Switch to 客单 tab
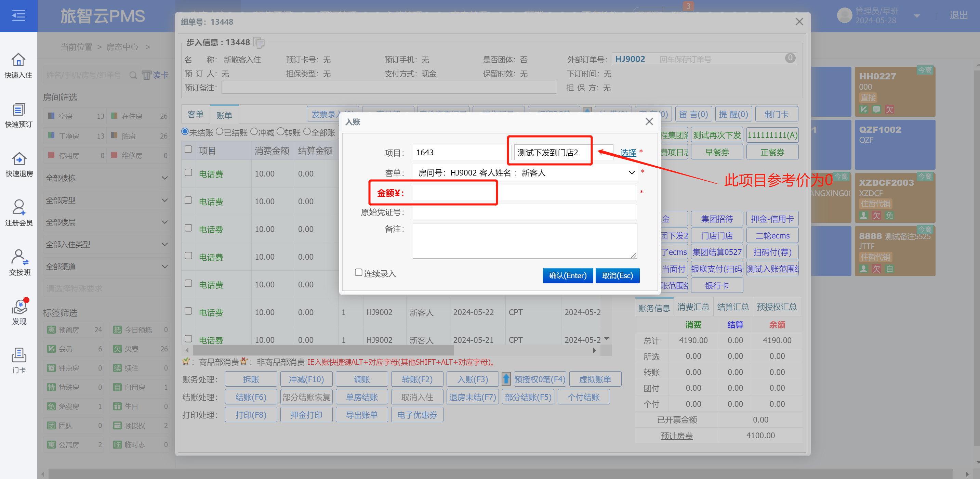The image size is (980, 479). [x=196, y=114]
